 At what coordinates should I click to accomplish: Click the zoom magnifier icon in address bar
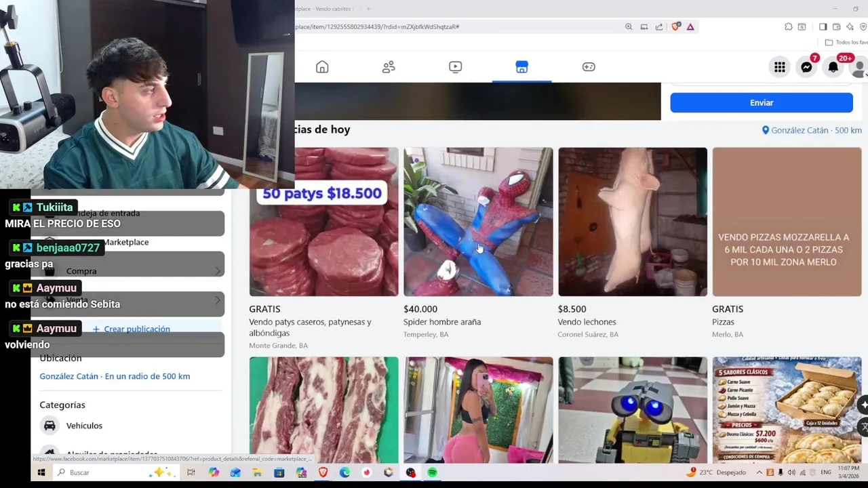629,27
